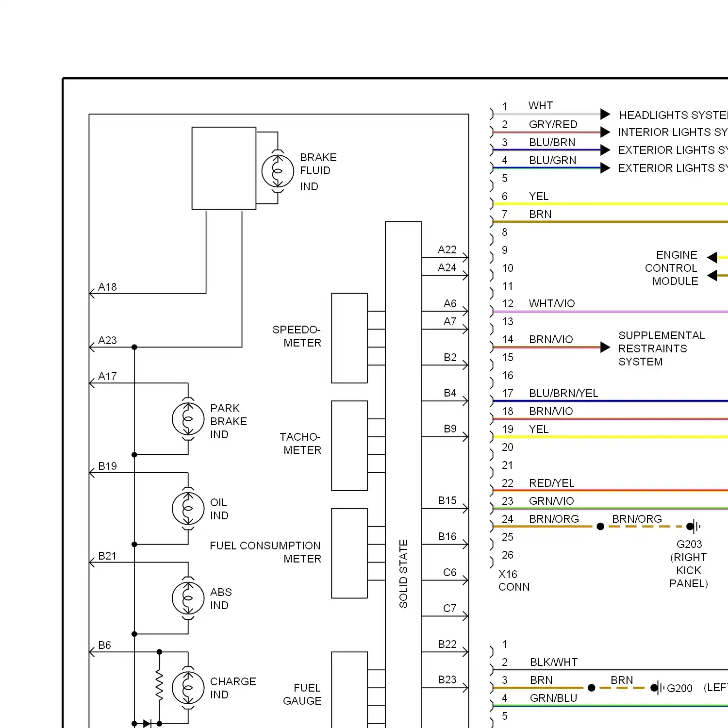The height and width of the screenshot is (728, 728).
Task: Click the G200 ground symbol
Action: pyautogui.click(x=659, y=688)
